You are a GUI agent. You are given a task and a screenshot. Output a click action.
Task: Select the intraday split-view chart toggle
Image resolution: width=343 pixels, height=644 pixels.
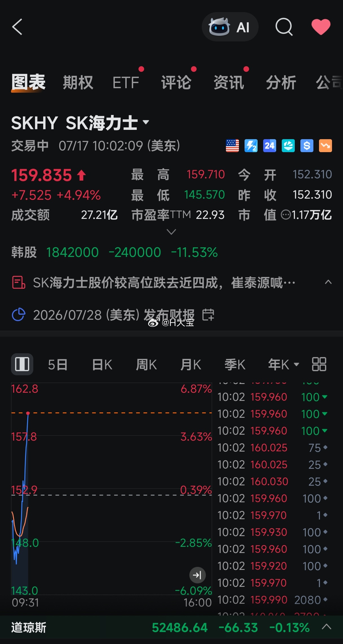tap(22, 364)
